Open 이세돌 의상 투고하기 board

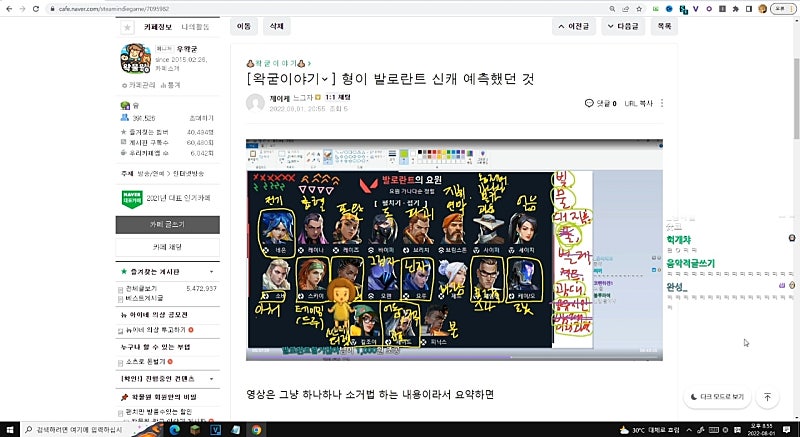pos(155,330)
